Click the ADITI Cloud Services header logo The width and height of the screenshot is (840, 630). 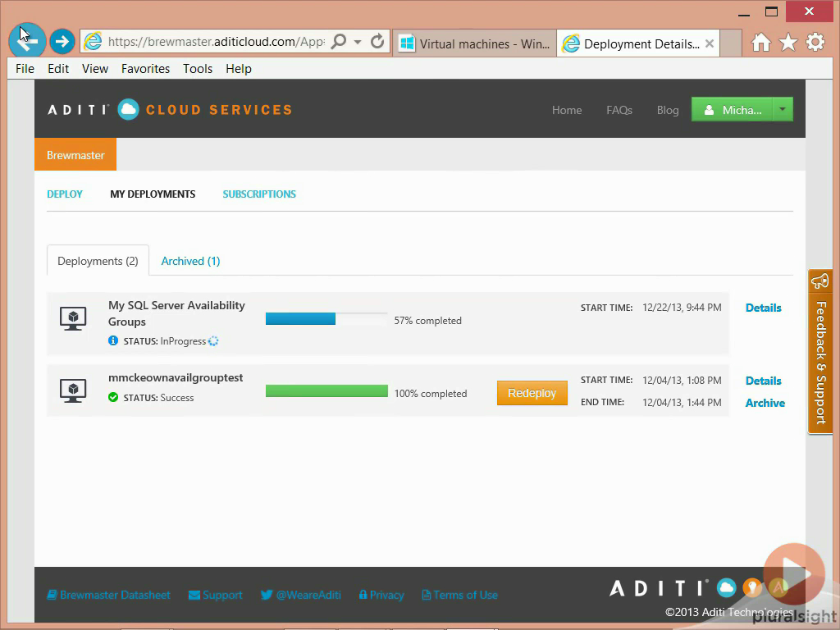[170, 110]
